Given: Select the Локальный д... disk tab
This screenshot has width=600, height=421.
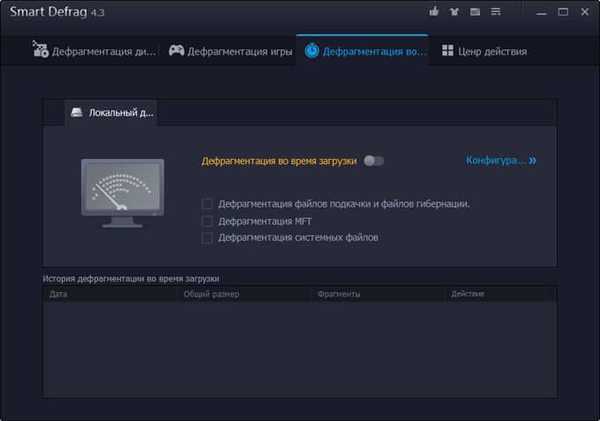Looking at the screenshot, I should [110, 113].
